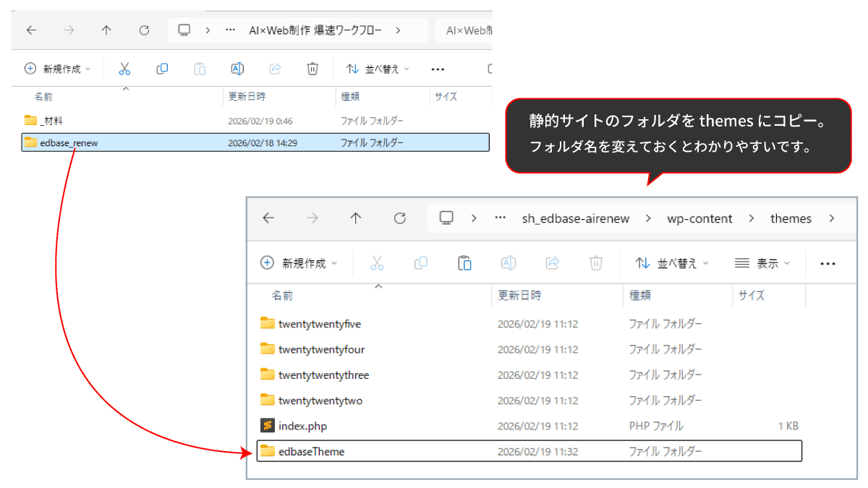Expand the chevron after the 爆速ワークフロー breadcrumb
Viewport: 868px width, 488px height.
click(x=399, y=30)
